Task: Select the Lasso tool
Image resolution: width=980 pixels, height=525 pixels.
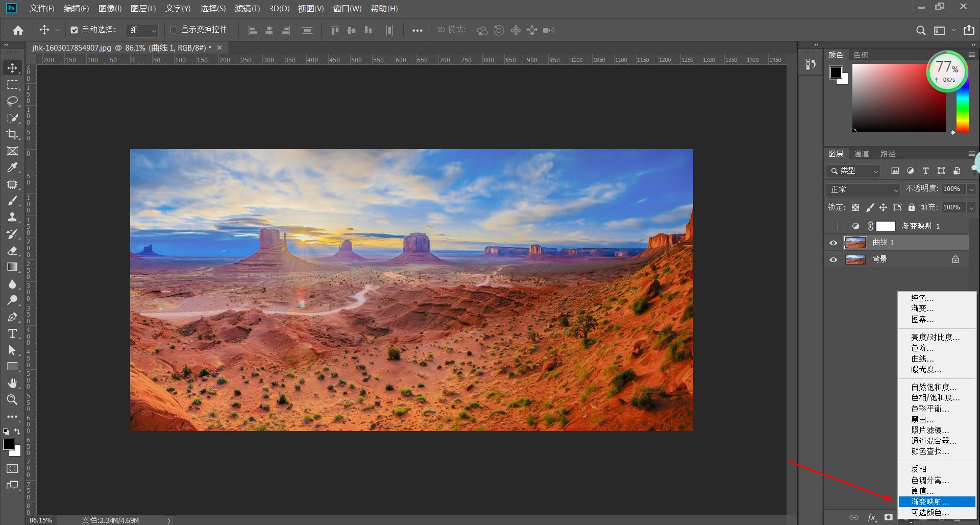Action: click(x=12, y=101)
